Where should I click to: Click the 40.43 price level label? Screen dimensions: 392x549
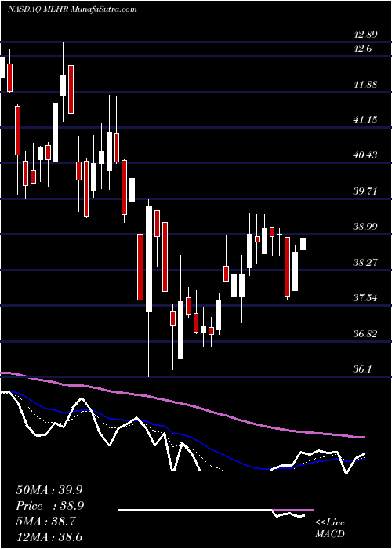point(365,155)
